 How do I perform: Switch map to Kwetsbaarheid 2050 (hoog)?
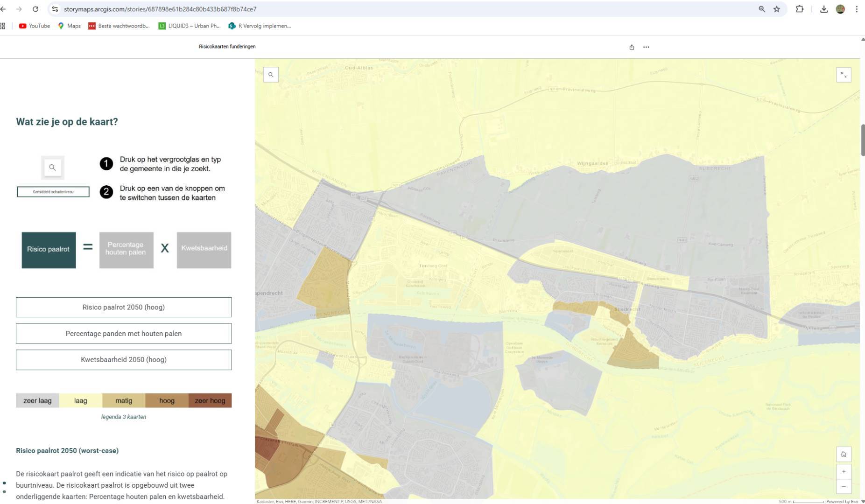pos(124,360)
